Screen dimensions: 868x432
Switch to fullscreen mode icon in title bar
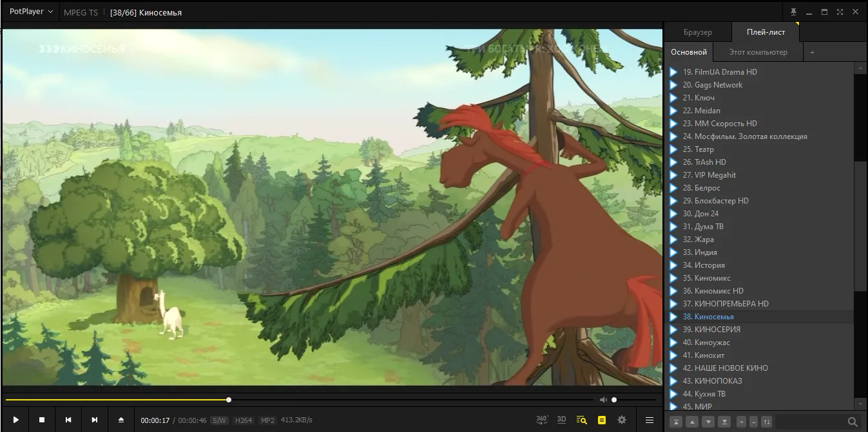click(x=840, y=12)
